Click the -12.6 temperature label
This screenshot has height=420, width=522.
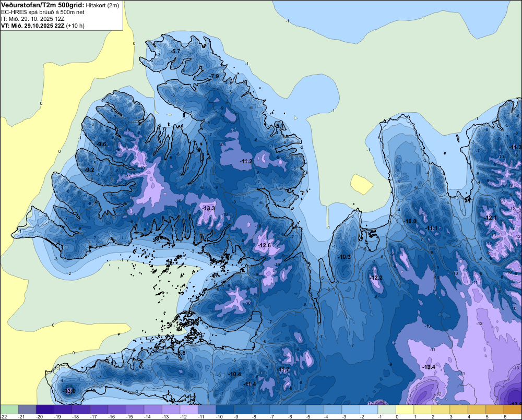coord(264,245)
